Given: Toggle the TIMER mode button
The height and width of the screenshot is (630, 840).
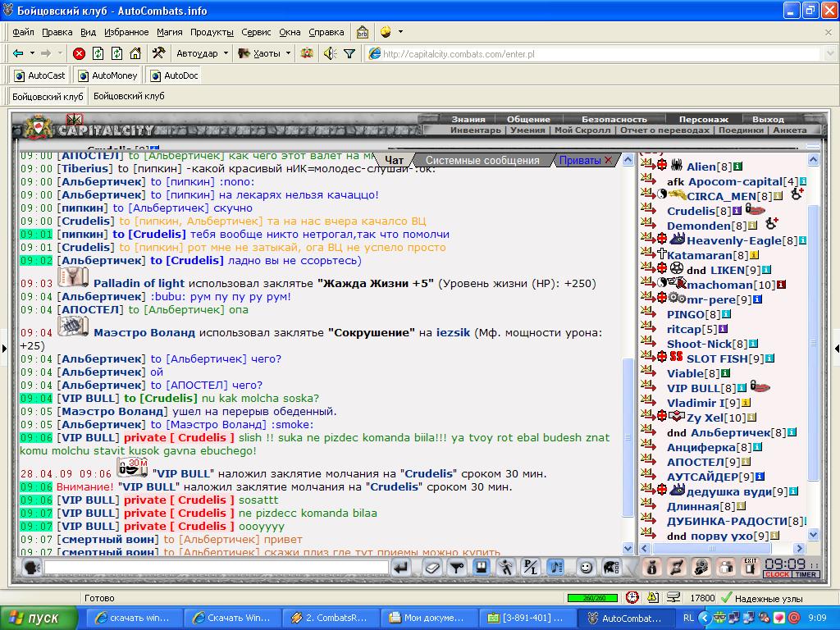Looking at the screenshot, I should tap(806, 574).
